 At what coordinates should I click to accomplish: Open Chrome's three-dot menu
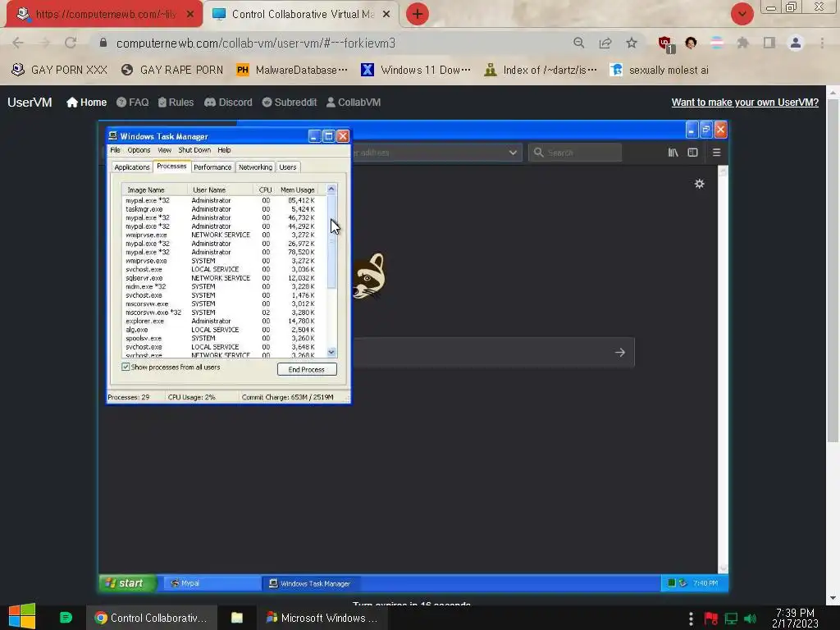[x=822, y=43]
